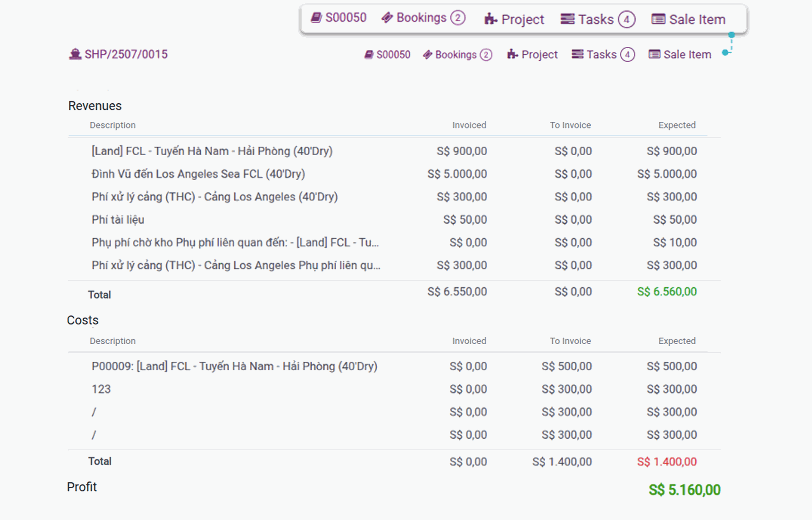Click the green expected revenue total S$ 6.560,00
Image resolution: width=812 pixels, height=520 pixels.
[667, 291]
